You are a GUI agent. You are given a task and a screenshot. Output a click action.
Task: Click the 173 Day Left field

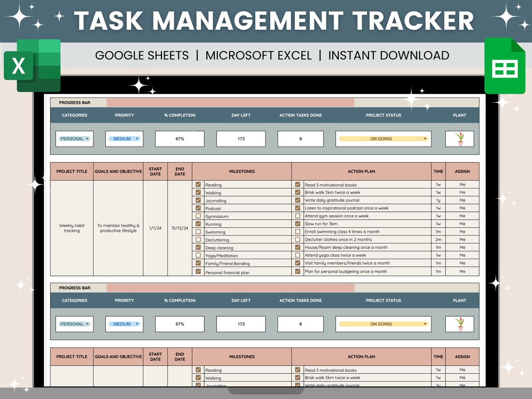click(x=241, y=139)
